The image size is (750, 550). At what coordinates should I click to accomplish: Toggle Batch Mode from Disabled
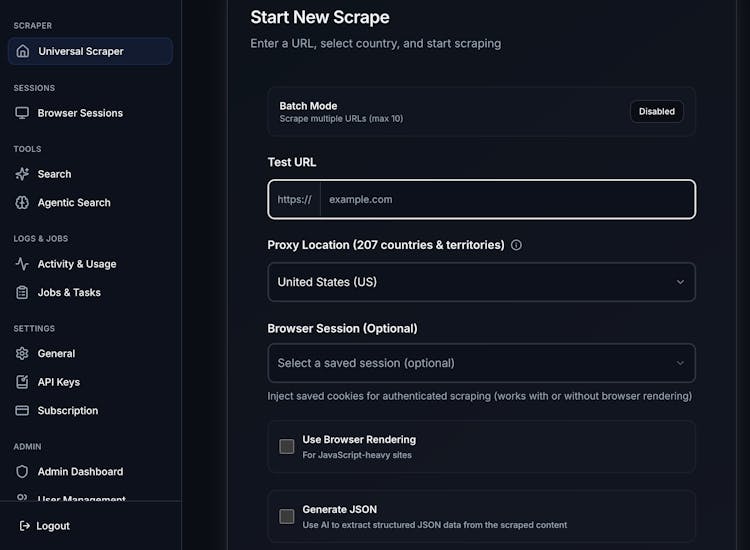[x=656, y=111]
